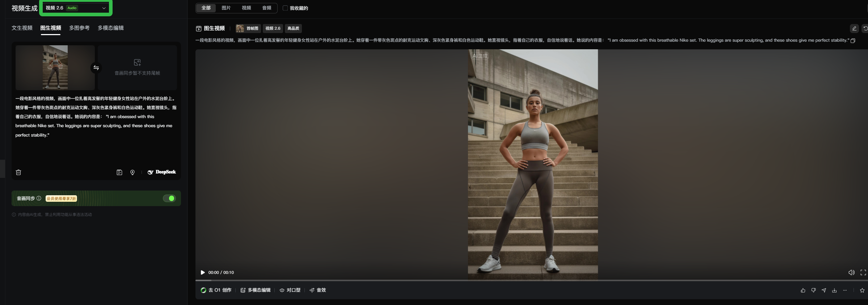Share video with the paper plane icon
Screen dimensions: 868x305
point(824,290)
